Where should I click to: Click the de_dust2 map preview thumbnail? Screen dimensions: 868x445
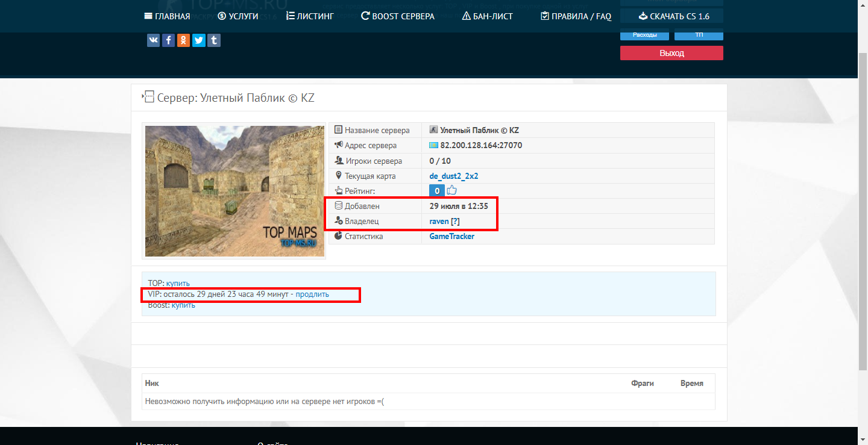pyautogui.click(x=234, y=191)
